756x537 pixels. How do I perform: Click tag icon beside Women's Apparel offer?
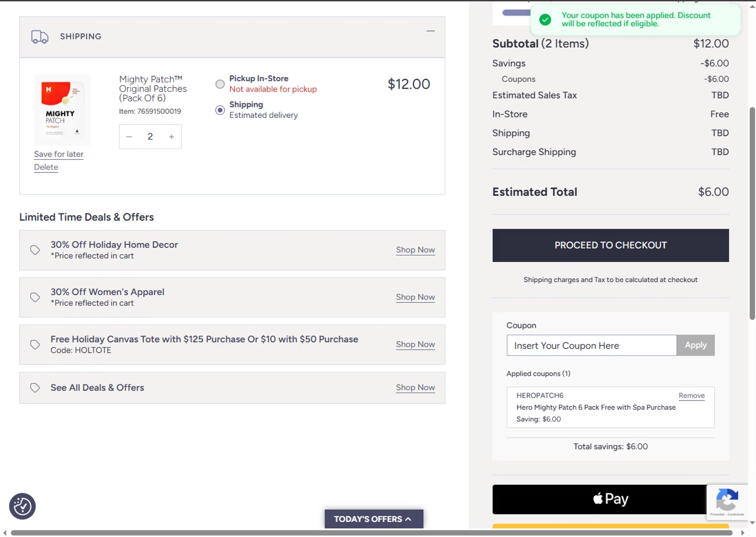[x=35, y=297]
